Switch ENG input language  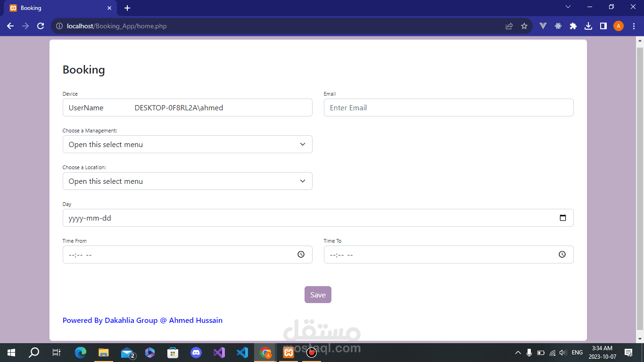[x=577, y=353]
